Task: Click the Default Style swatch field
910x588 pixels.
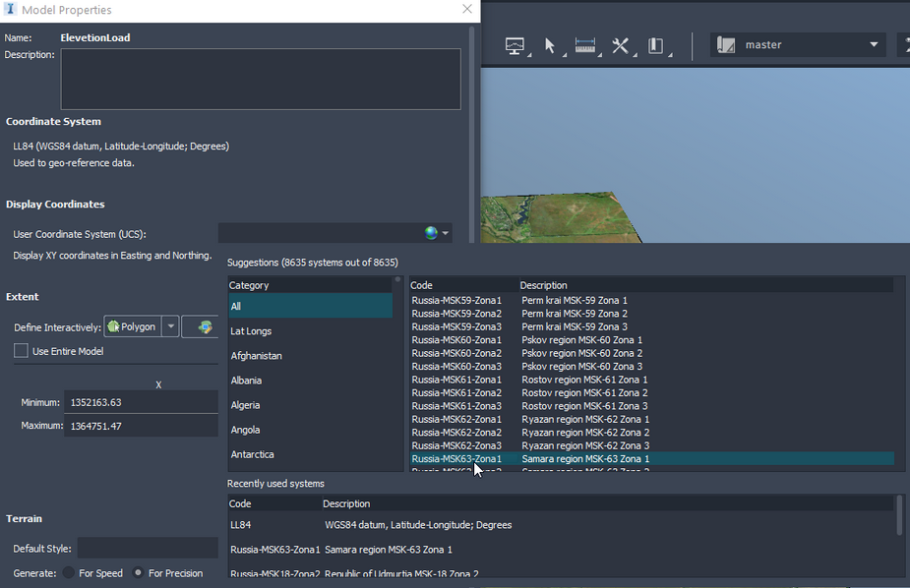Action: pyautogui.click(x=147, y=548)
